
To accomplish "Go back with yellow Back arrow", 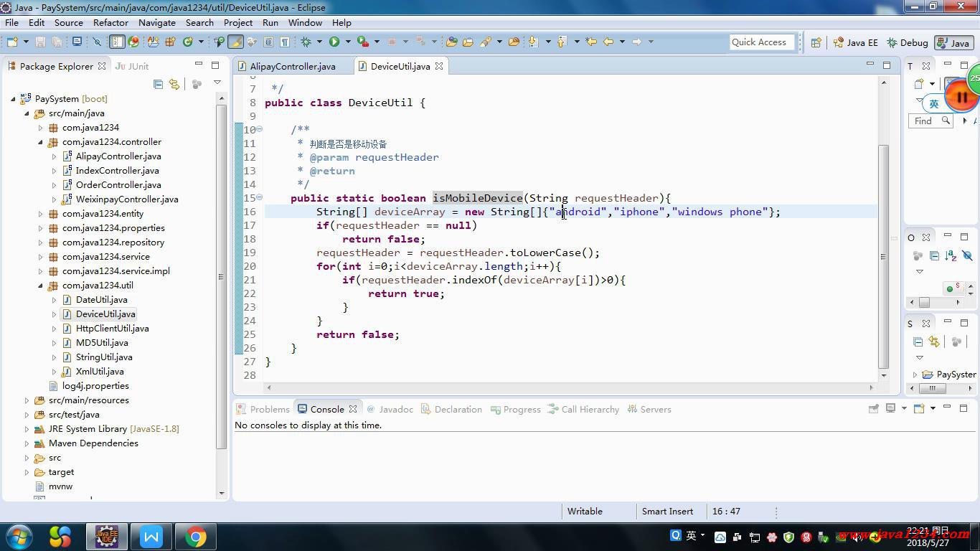I will pos(608,42).
